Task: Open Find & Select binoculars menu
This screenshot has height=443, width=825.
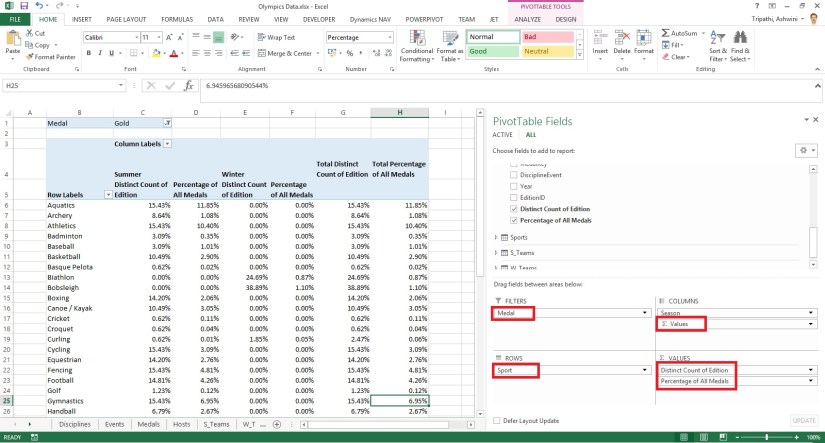Action: point(740,46)
